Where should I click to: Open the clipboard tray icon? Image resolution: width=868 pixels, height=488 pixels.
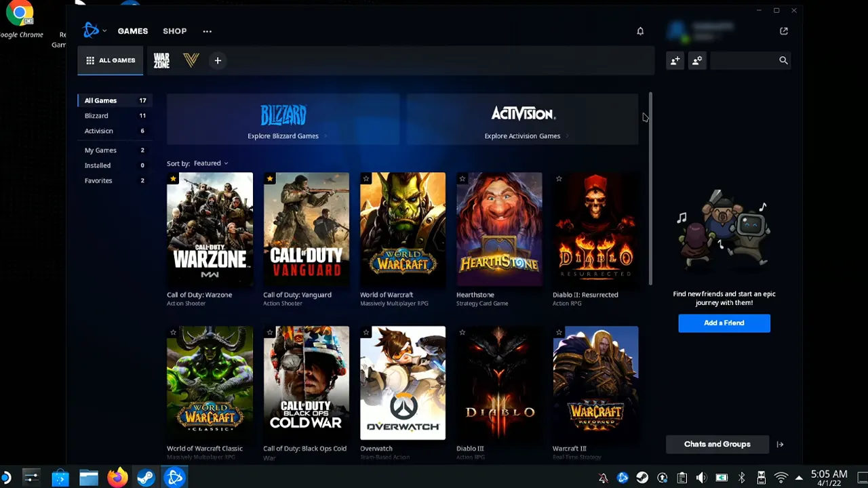(682, 479)
